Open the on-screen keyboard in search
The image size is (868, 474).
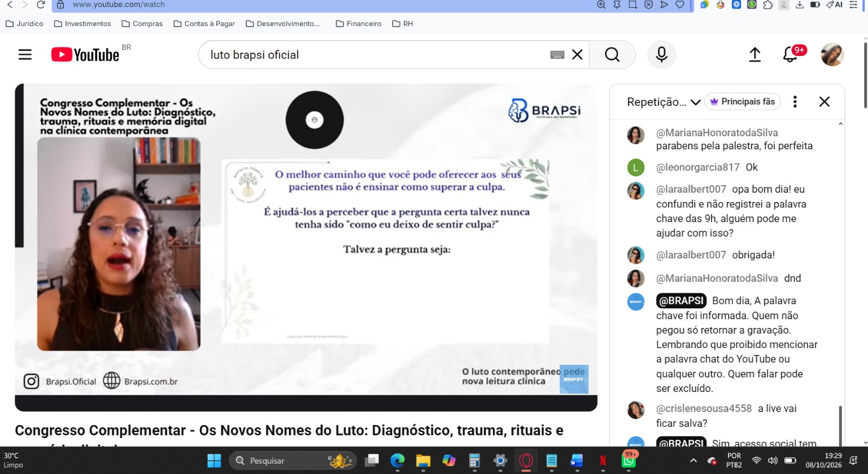pos(557,55)
